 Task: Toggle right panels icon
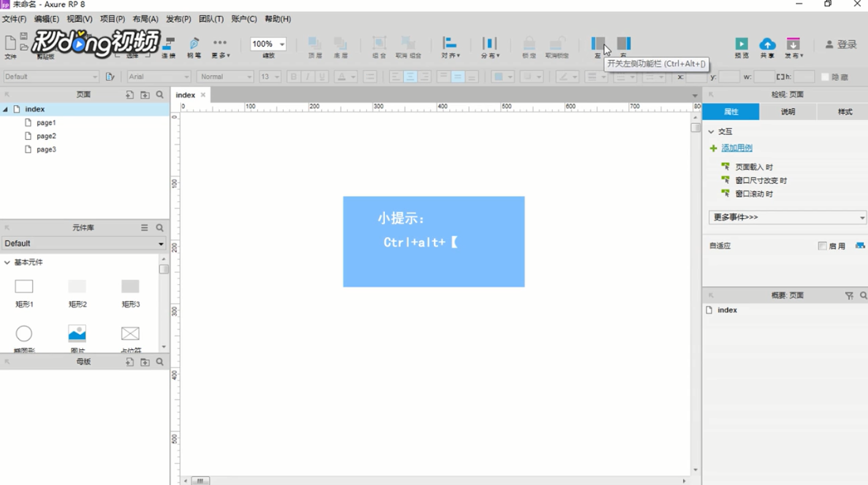click(624, 43)
